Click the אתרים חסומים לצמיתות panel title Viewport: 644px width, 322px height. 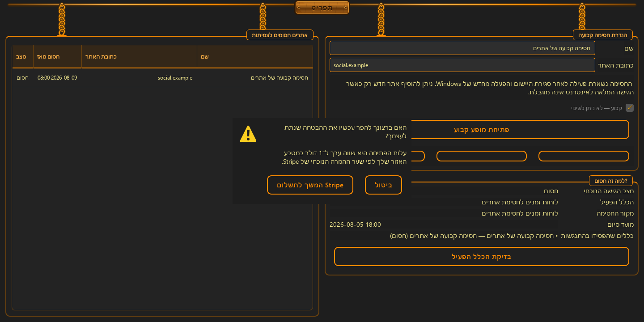point(280,35)
